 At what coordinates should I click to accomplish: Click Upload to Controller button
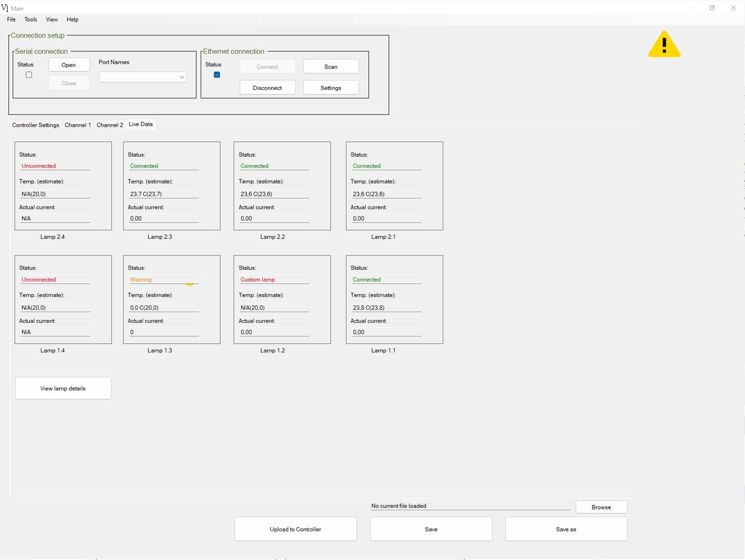pos(296,529)
